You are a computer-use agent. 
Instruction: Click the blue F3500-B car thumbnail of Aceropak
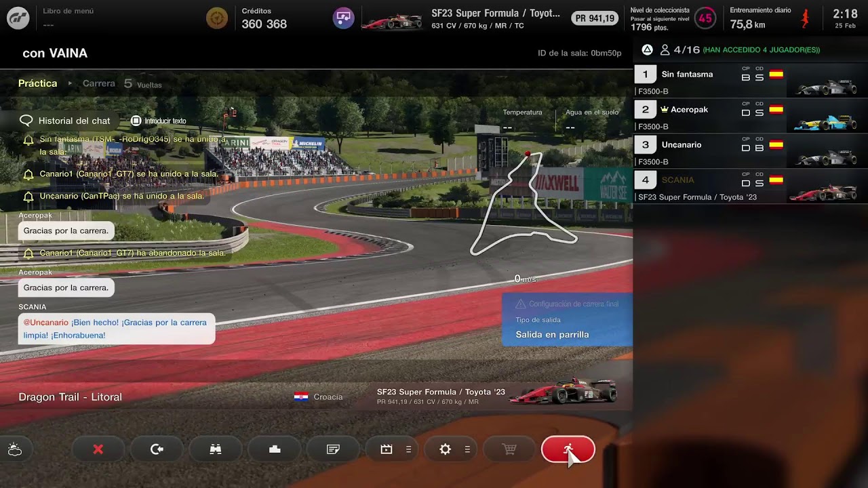(x=825, y=123)
